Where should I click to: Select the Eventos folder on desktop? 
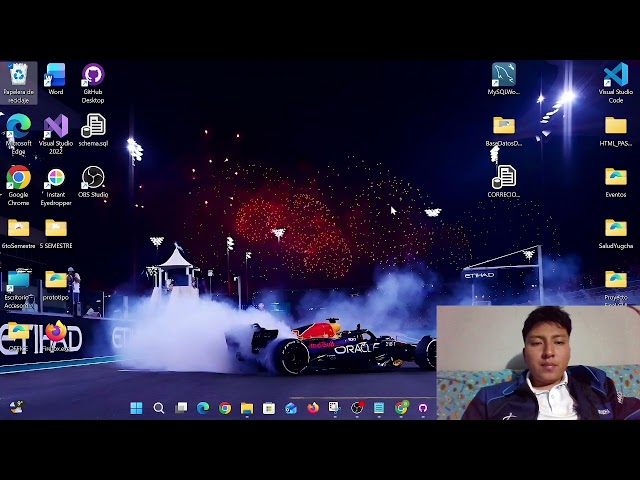click(x=616, y=183)
